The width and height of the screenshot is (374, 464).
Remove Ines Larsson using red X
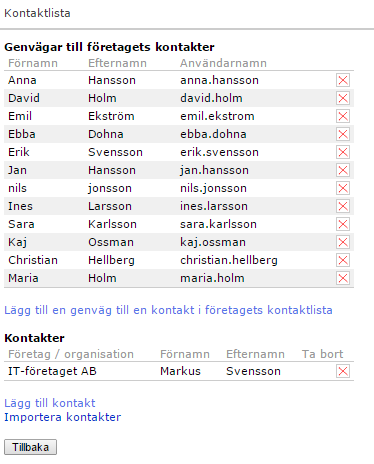[343, 206]
